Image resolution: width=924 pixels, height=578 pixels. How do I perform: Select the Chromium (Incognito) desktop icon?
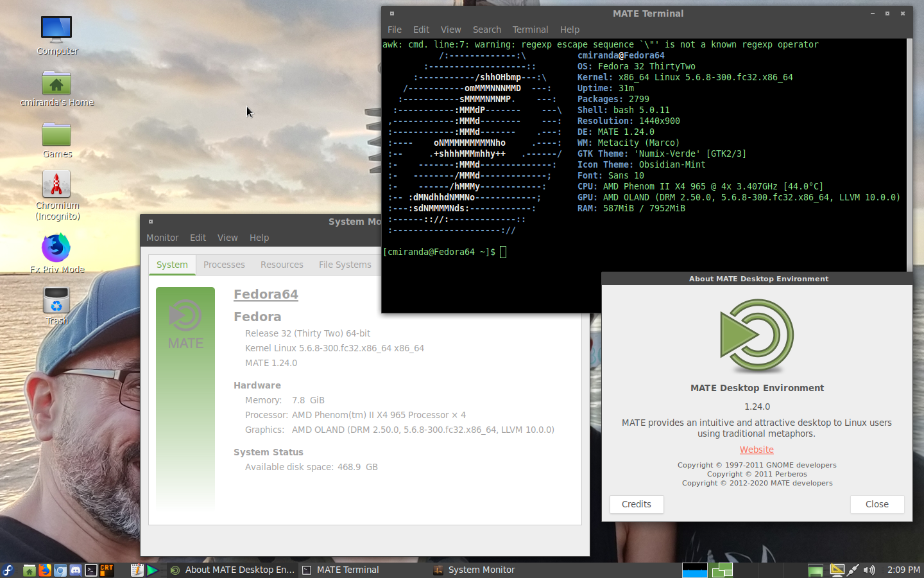tap(56, 185)
